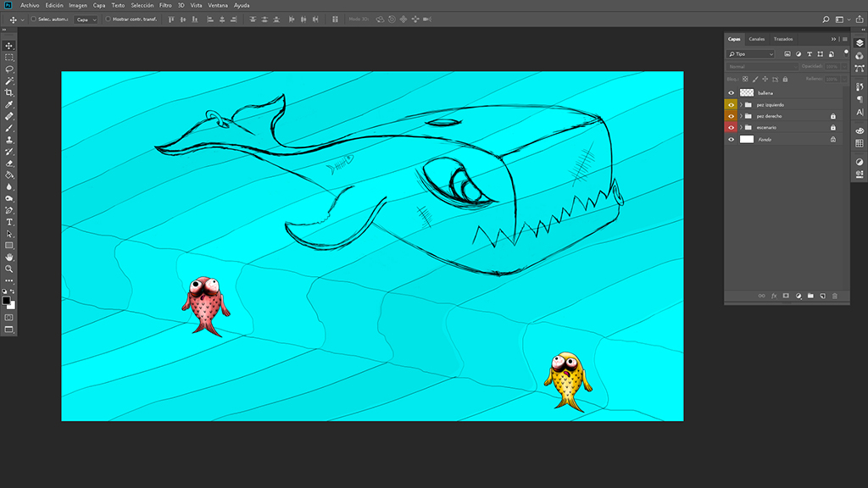Click the delete layer trash icon
Screen dimensions: 868x488
click(x=834, y=296)
